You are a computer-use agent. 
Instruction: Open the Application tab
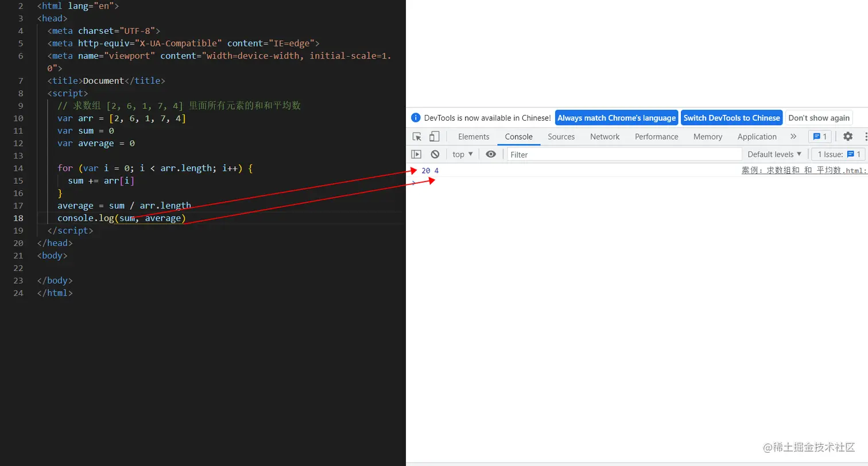(x=757, y=137)
